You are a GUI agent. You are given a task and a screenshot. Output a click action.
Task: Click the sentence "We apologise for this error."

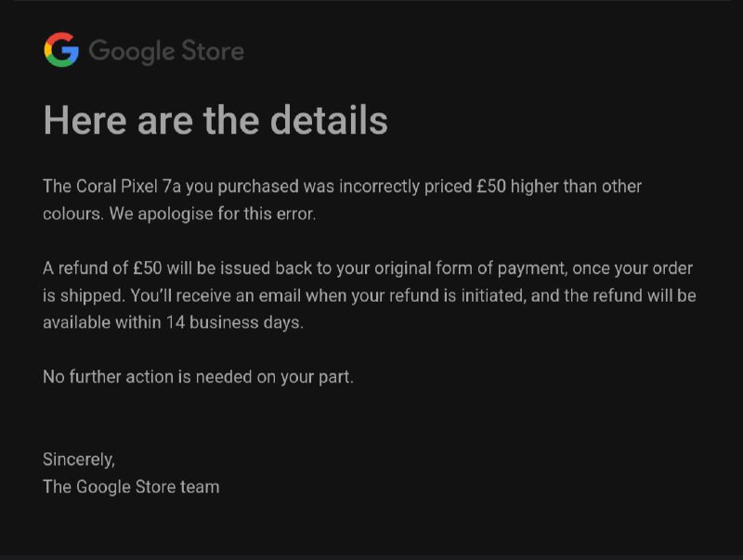pyautogui.click(x=213, y=215)
